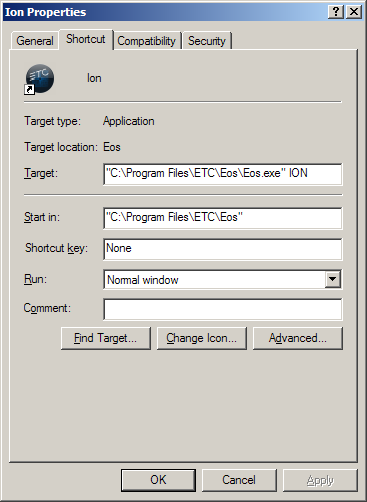Click the Normal window combo box
367x502 pixels.
click(x=223, y=279)
